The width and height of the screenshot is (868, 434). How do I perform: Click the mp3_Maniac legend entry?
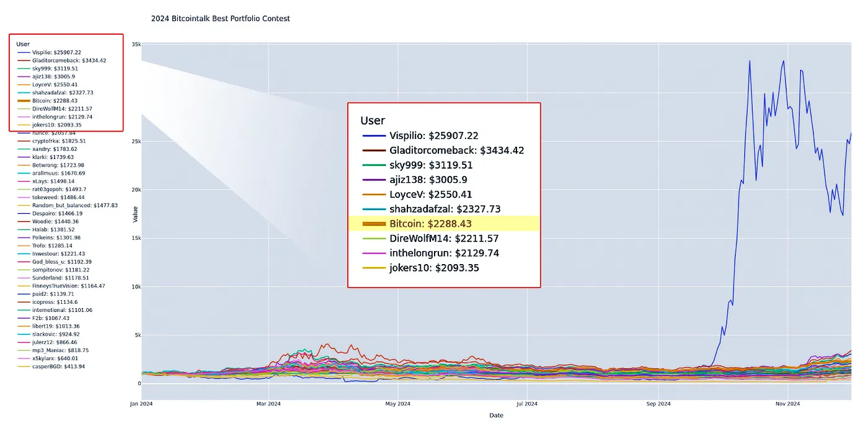53,350
